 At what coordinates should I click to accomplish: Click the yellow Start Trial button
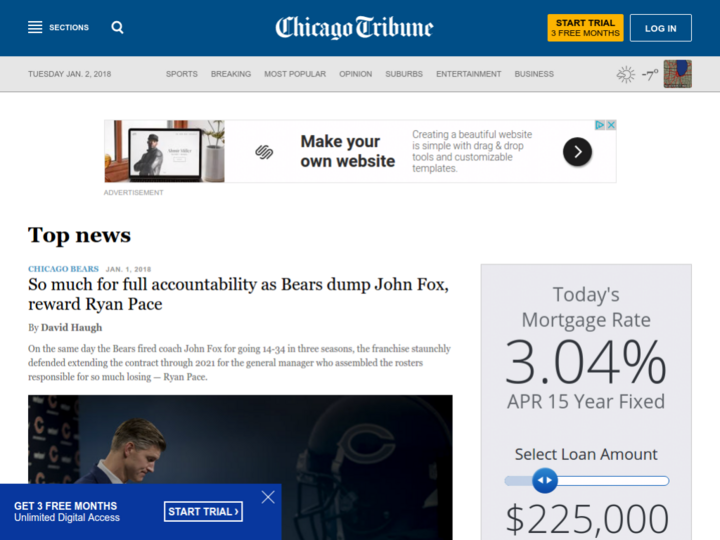click(585, 28)
